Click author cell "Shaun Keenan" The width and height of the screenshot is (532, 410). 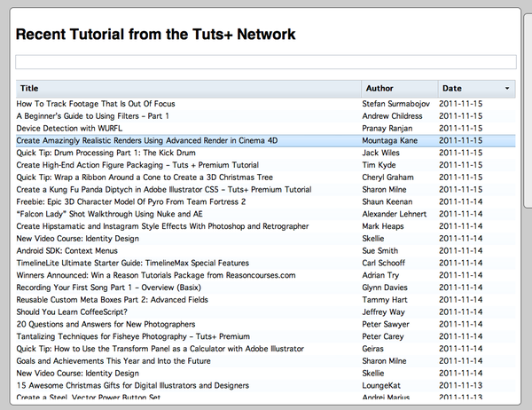387,201
